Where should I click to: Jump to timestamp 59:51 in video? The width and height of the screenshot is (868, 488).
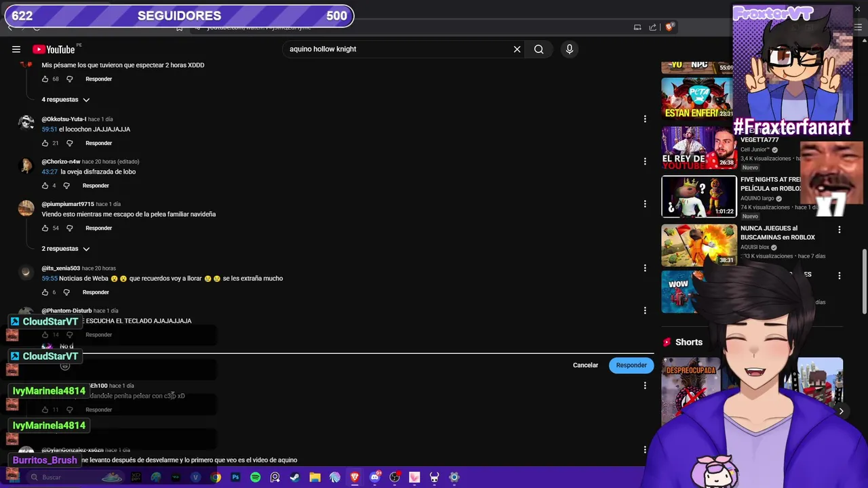pos(49,129)
